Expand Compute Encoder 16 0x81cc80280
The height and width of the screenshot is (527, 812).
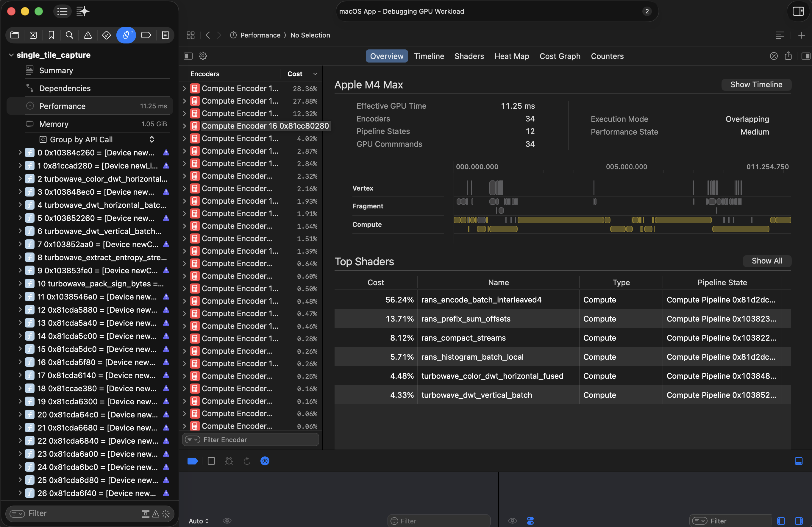click(x=184, y=126)
